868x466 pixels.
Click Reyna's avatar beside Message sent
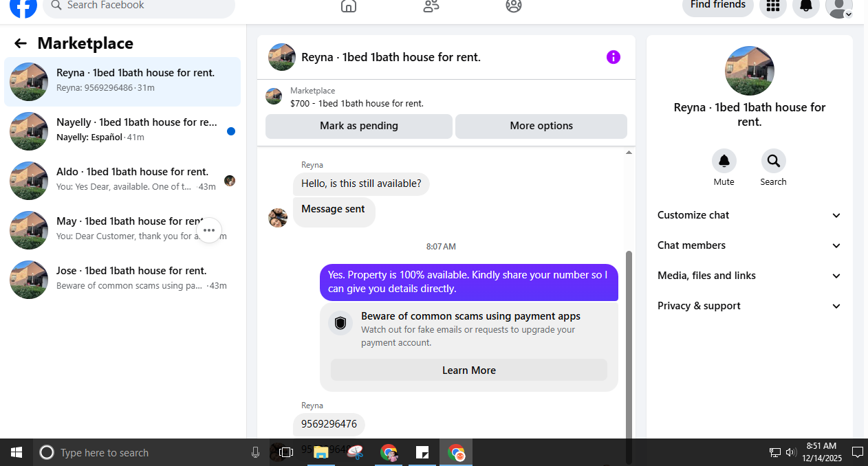278,219
